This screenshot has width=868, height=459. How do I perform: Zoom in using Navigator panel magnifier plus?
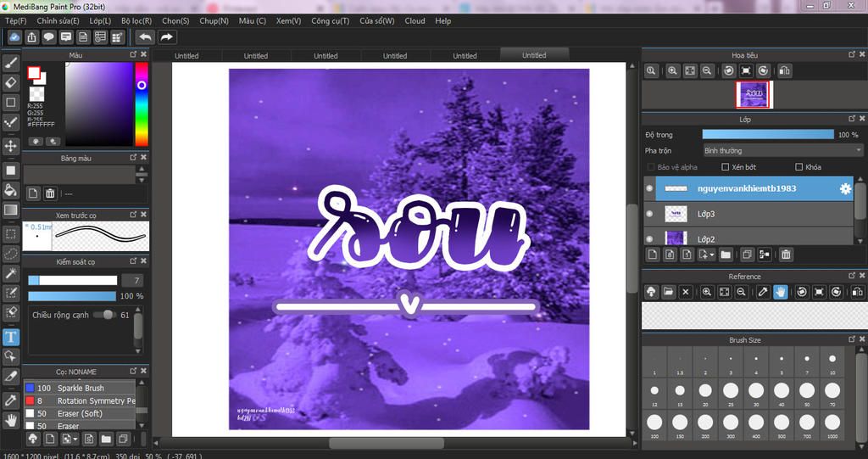(x=672, y=71)
